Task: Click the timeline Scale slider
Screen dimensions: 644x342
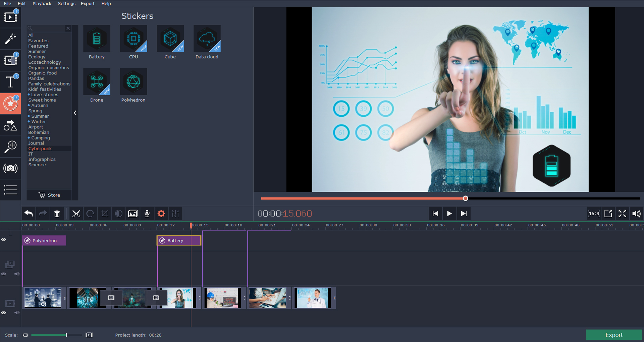Action: (66, 335)
